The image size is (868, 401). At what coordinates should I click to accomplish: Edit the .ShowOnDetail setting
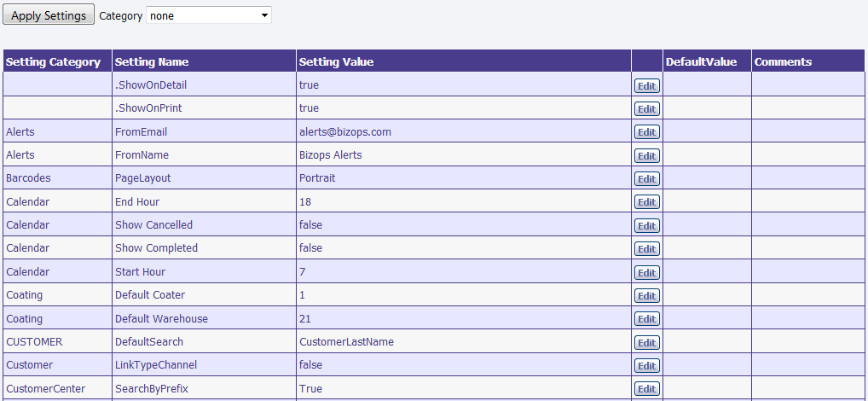point(646,85)
